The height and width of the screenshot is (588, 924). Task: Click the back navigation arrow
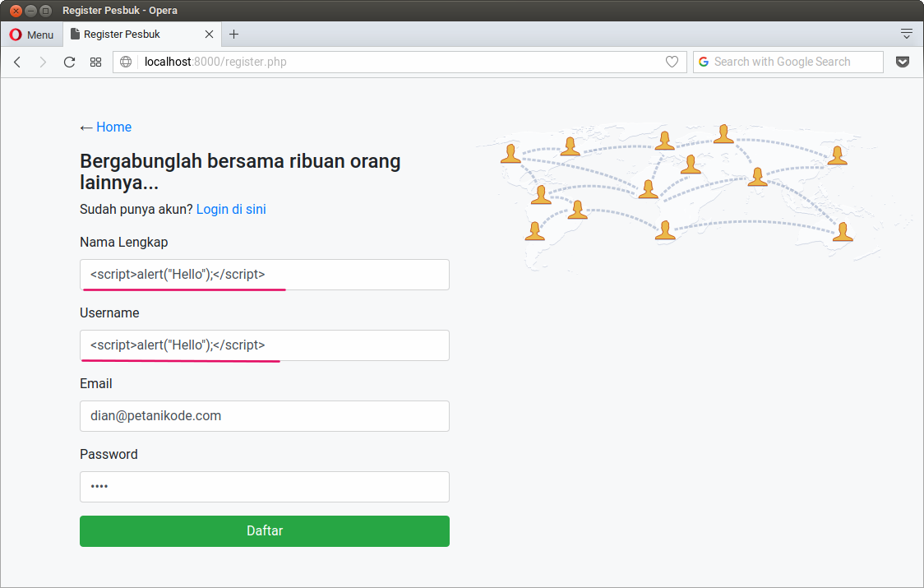17,62
